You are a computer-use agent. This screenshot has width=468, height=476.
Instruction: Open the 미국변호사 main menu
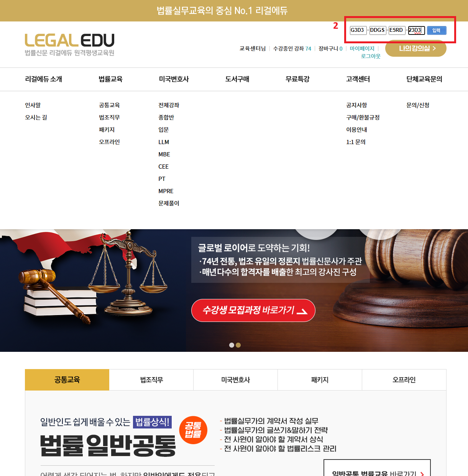(174, 79)
